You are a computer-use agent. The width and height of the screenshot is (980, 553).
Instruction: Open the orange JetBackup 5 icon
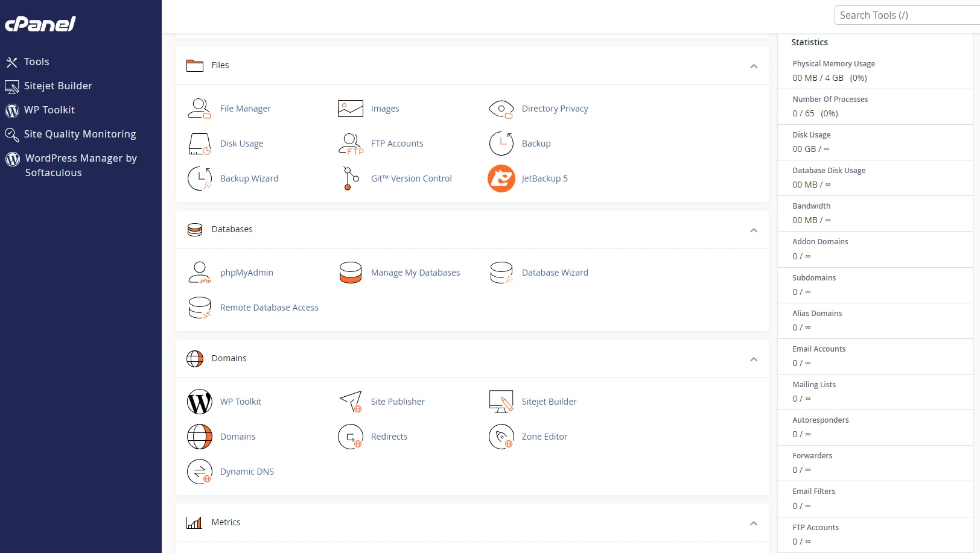pyautogui.click(x=501, y=179)
